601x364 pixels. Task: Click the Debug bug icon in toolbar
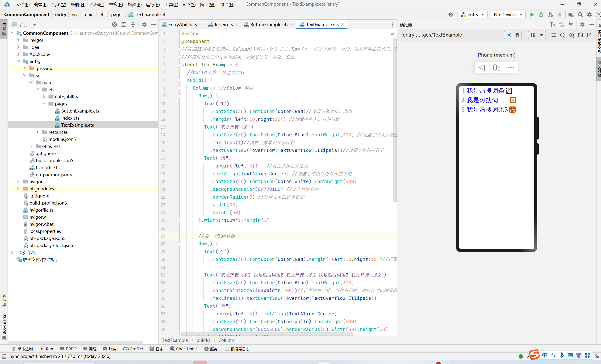pos(541,15)
